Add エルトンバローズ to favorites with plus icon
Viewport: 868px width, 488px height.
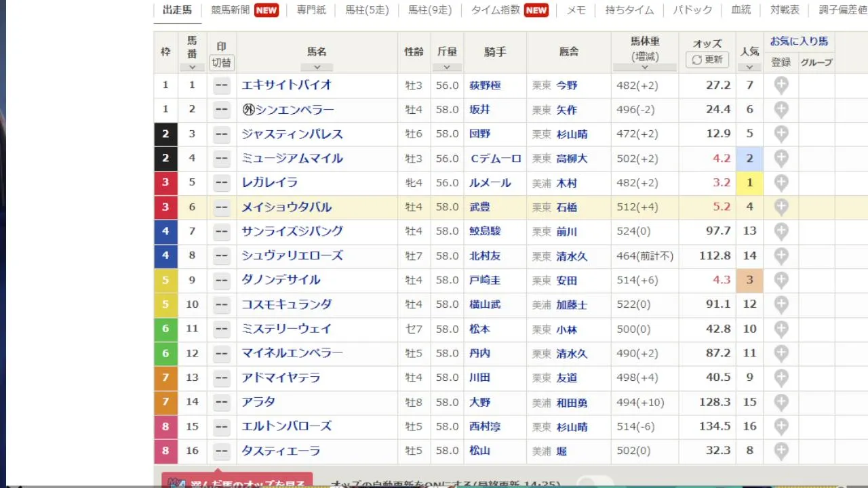click(x=781, y=427)
